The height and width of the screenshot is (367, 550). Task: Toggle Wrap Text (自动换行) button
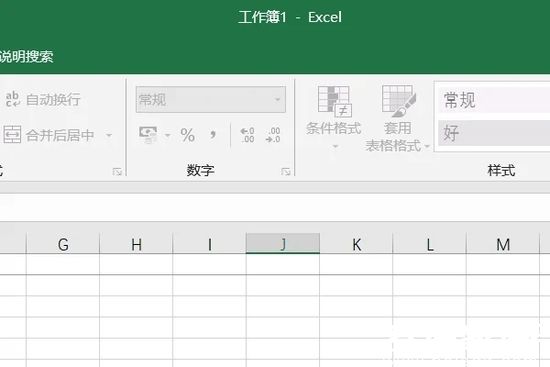tap(43, 99)
